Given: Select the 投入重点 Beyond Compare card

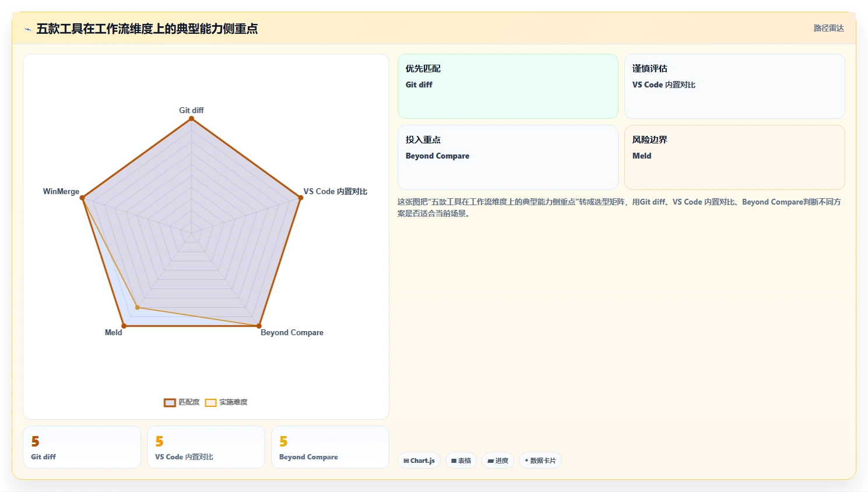Looking at the screenshot, I should [x=508, y=157].
